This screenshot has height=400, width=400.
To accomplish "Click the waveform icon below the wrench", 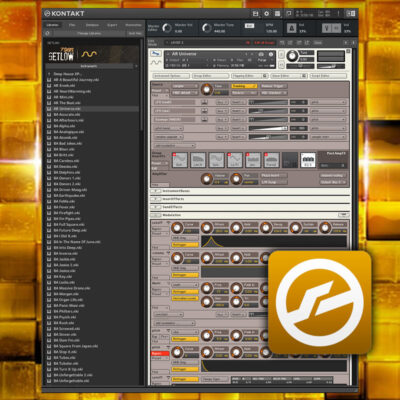I will coord(156,63).
